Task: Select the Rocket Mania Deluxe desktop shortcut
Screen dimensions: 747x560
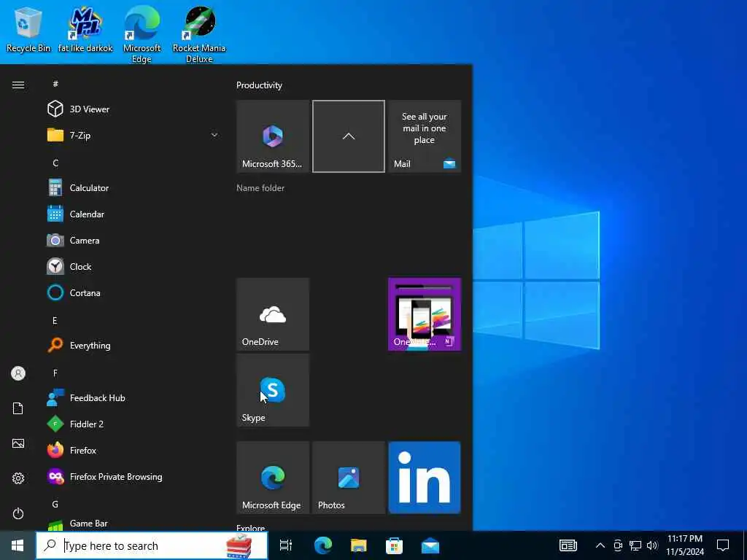Action: point(199,34)
